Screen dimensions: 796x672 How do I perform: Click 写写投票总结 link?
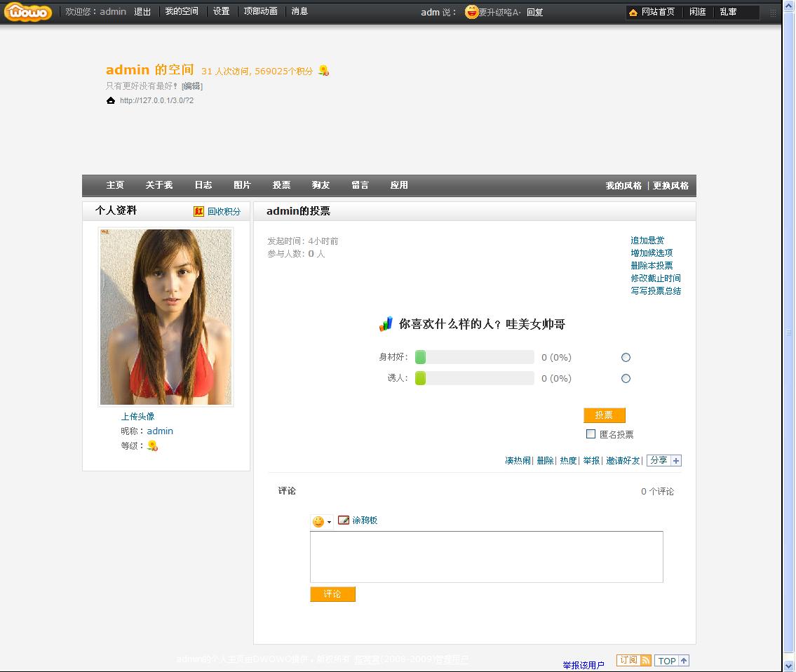tap(656, 291)
